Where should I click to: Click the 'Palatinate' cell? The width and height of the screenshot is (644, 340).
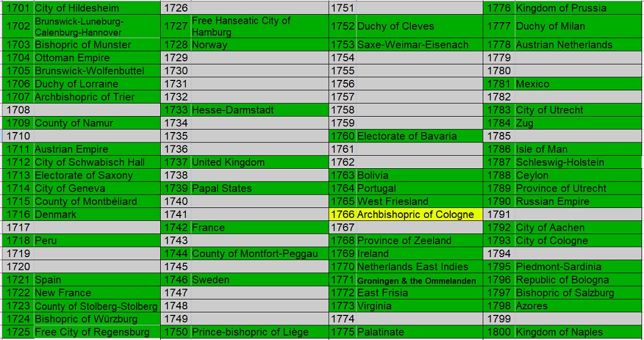[420, 332]
